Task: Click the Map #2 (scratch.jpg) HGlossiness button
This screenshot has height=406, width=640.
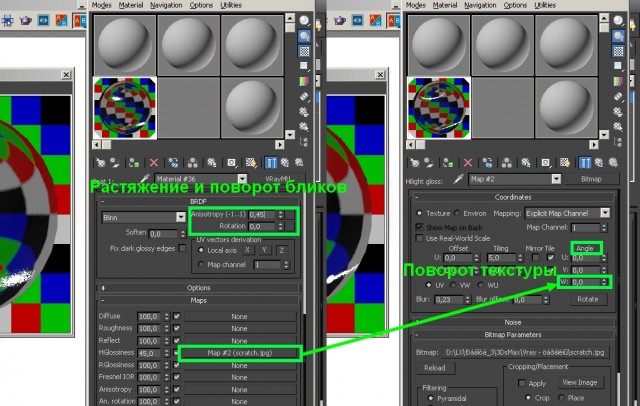Action: click(240, 353)
